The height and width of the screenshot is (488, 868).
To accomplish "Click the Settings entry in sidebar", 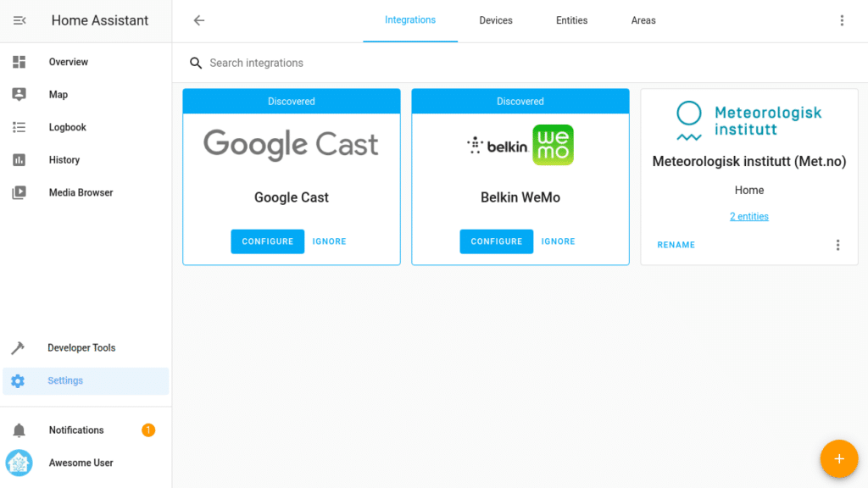I will pos(65,380).
